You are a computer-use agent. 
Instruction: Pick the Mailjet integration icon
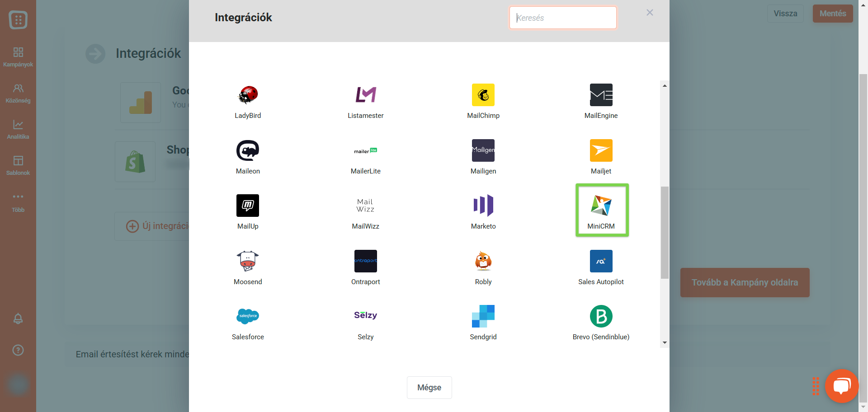(x=601, y=150)
